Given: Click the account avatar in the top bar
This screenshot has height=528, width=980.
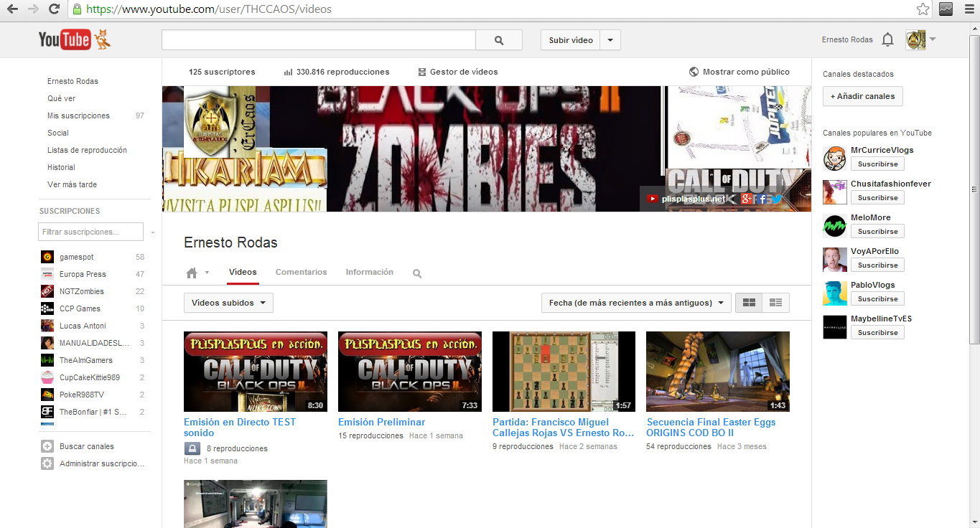Looking at the screenshot, I should click(x=915, y=40).
